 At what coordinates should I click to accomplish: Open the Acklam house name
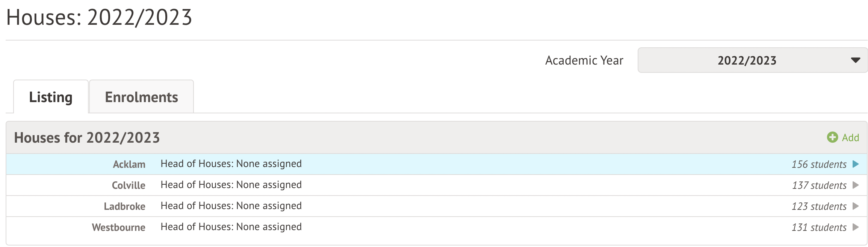tap(129, 164)
